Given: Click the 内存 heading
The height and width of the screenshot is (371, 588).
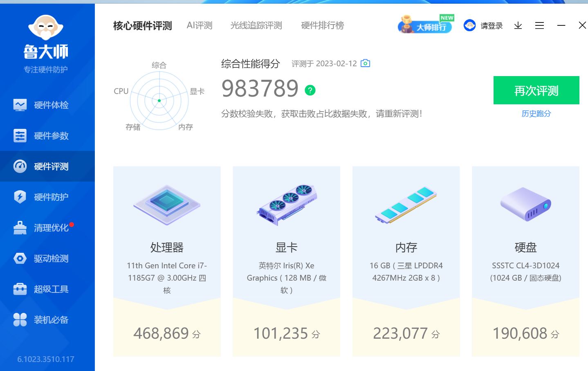Looking at the screenshot, I should click(406, 247).
